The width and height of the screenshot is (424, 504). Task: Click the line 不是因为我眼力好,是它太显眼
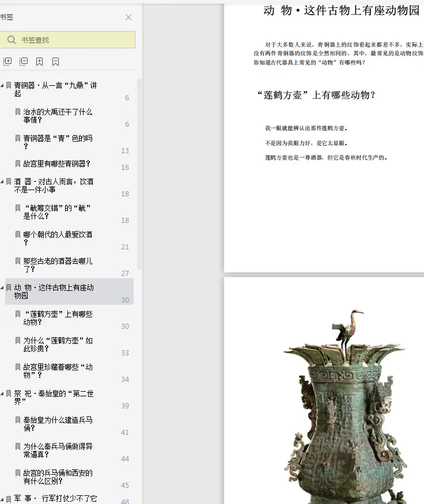pos(306,143)
